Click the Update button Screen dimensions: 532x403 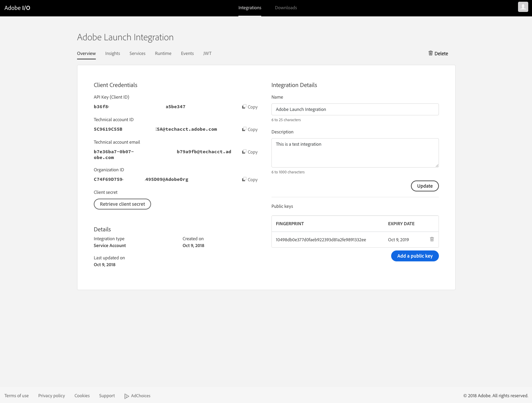click(425, 186)
